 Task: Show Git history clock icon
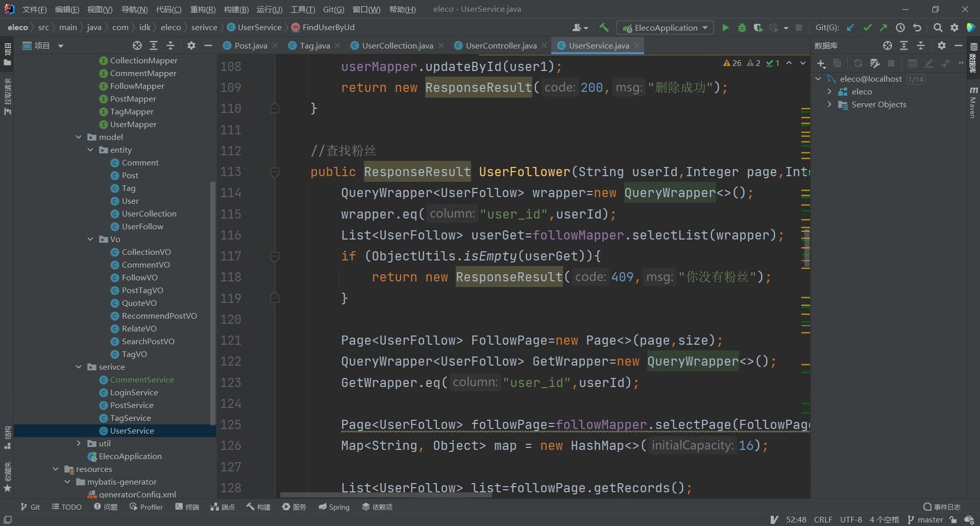(x=900, y=28)
